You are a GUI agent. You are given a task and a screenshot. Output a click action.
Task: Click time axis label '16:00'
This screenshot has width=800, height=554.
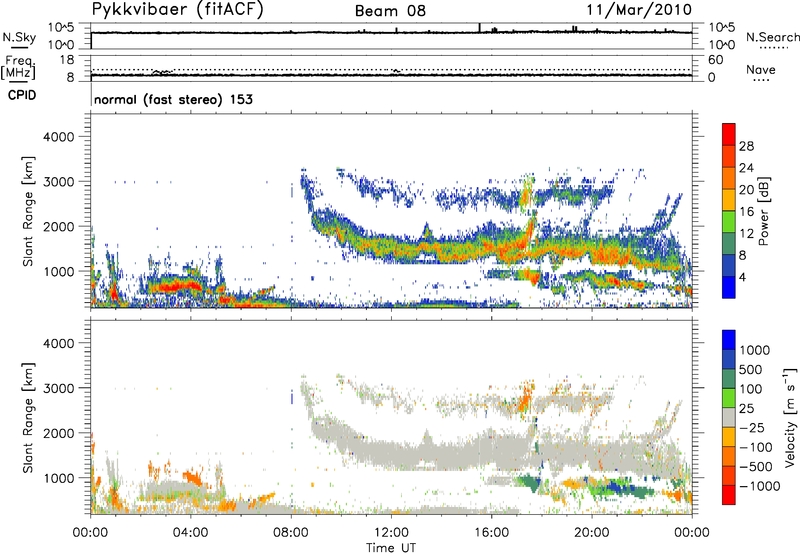[x=491, y=533]
